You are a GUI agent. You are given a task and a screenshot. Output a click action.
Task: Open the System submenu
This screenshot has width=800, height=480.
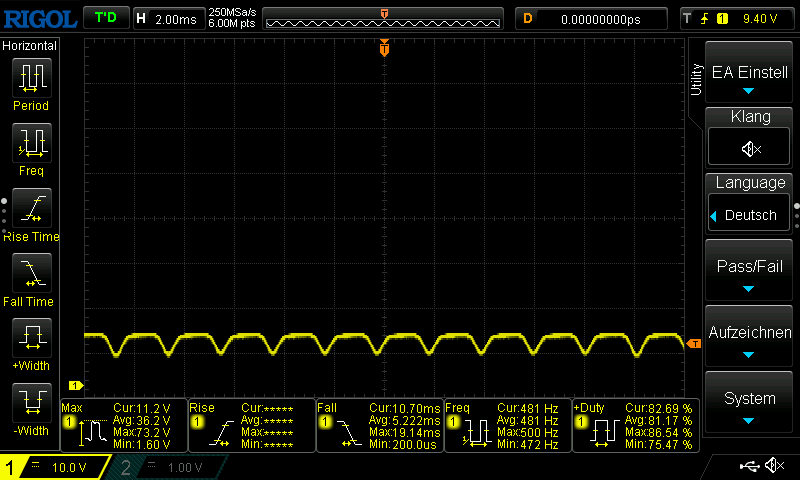(x=749, y=403)
